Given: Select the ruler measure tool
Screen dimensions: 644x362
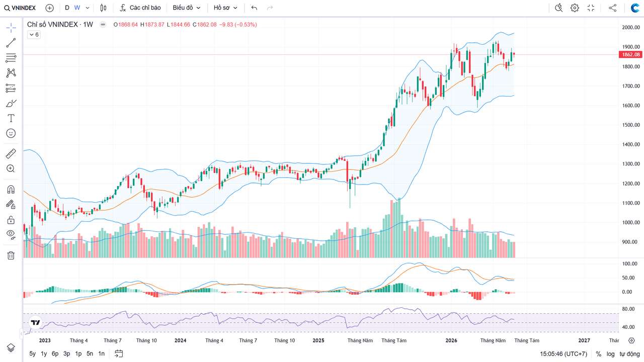Looking at the screenshot, I should (x=11, y=153).
